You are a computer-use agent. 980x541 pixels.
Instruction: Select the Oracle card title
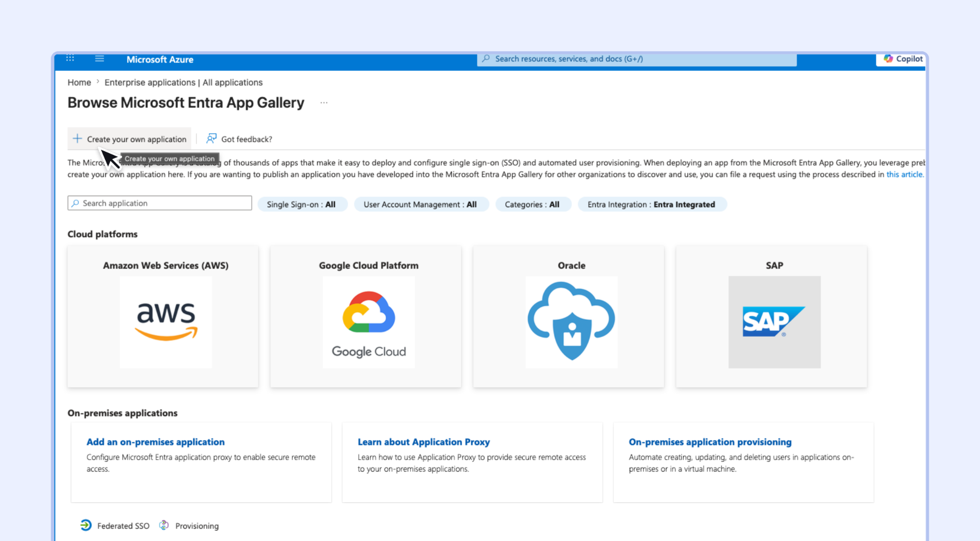click(571, 265)
